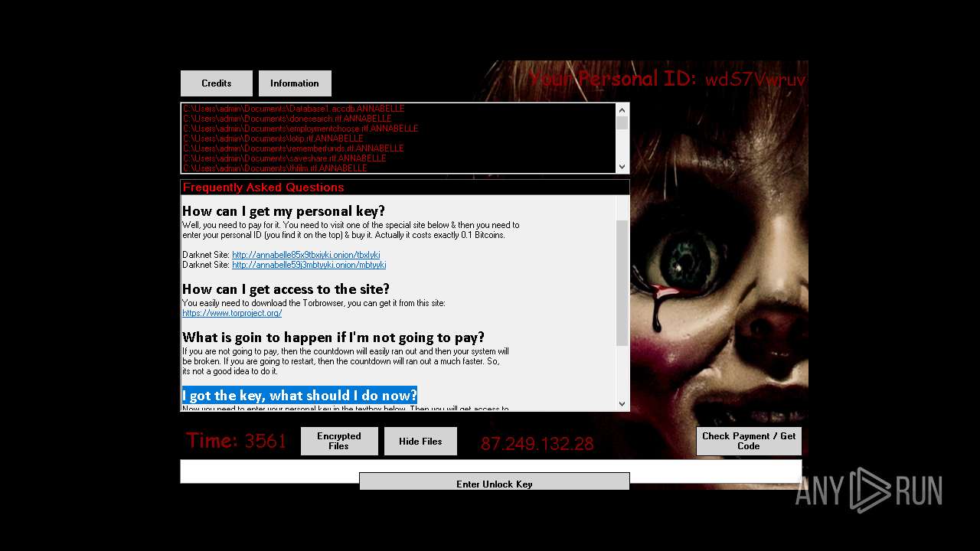Image resolution: width=980 pixels, height=551 pixels.
Task: Click the highlighted 'I got the key' heading
Action: pyautogui.click(x=299, y=396)
